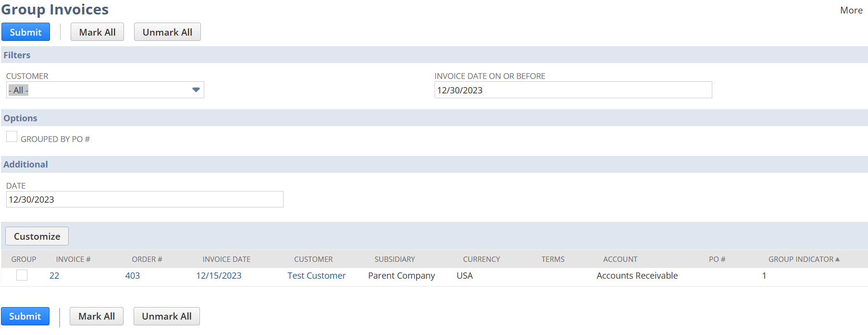Click the bottom Mark All button

point(97,316)
